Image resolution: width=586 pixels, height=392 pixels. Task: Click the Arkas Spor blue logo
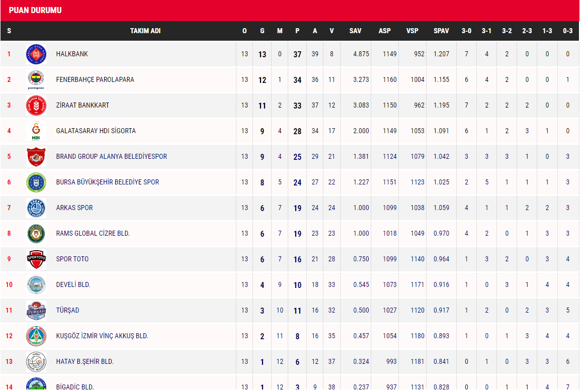pos(36,208)
